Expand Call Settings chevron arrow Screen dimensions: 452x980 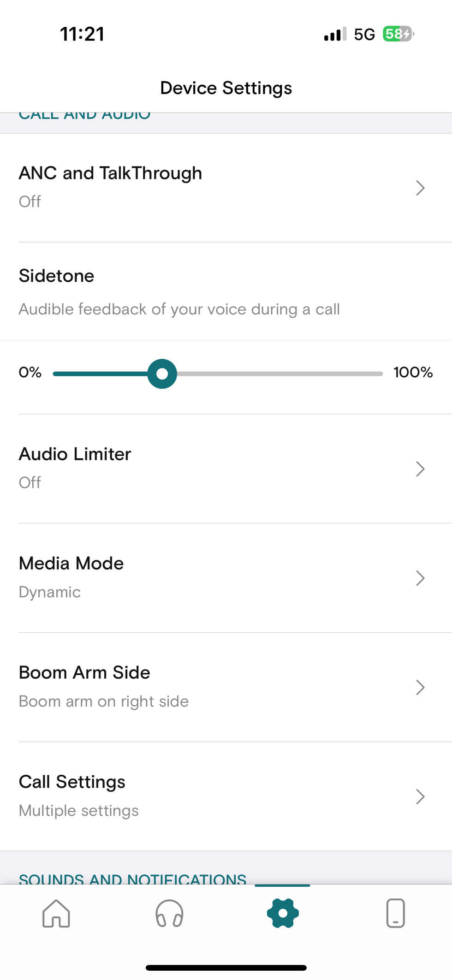(x=420, y=796)
